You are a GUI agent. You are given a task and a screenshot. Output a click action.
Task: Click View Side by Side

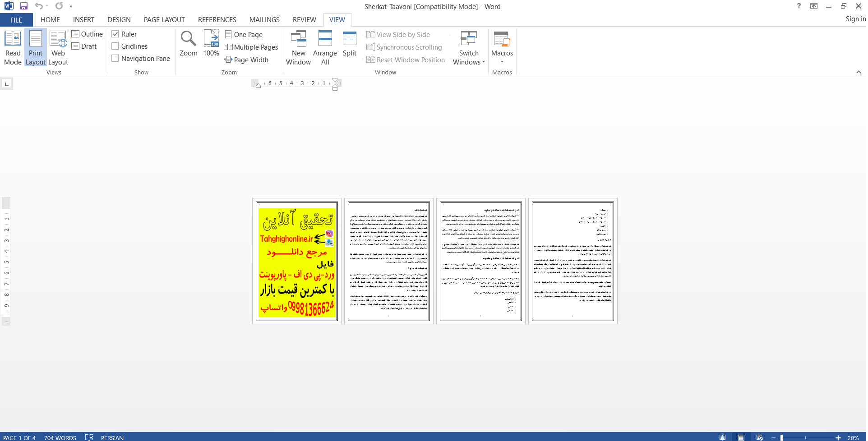tap(398, 35)
